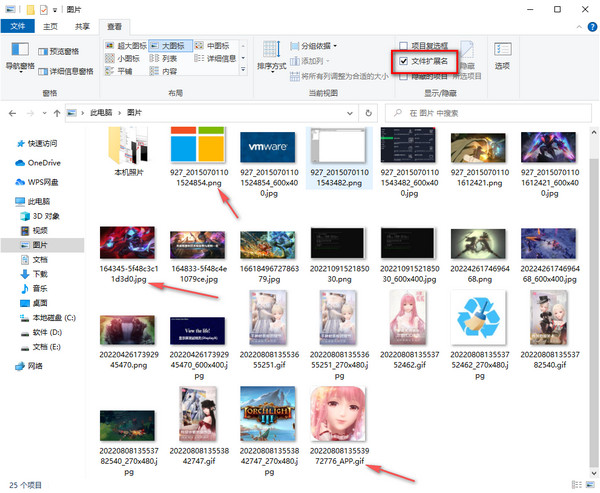The width and height of the screenshot is (600, 493).
Task: Open the 添加列 add columns dropdown
Action: click(x=315, y=61)
